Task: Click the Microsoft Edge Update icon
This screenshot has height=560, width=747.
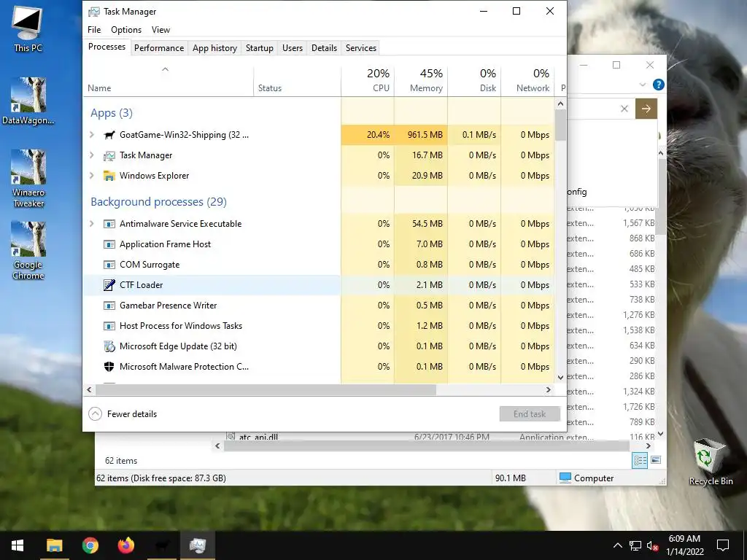Action: (109, 346)
